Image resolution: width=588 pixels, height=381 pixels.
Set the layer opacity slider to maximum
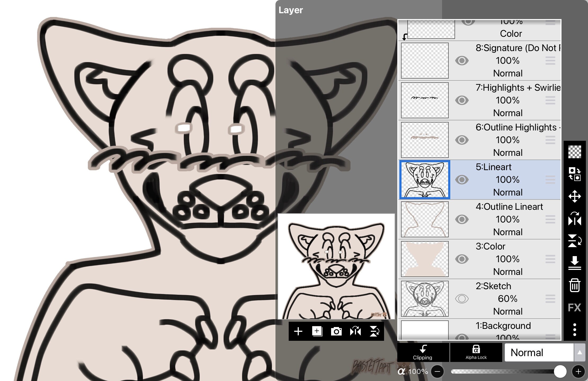point(560,371)
